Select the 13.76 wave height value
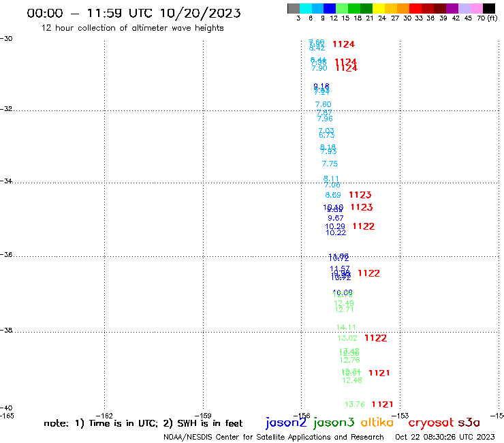 pyautogui.click(x=355, y=404)
